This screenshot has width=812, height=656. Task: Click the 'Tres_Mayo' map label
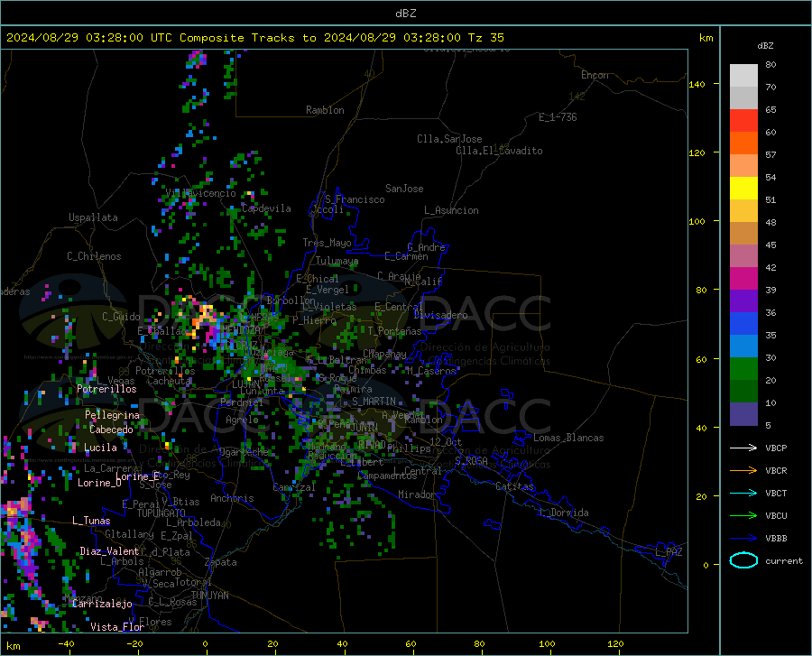pyautogui.click(x=327, y=243)
